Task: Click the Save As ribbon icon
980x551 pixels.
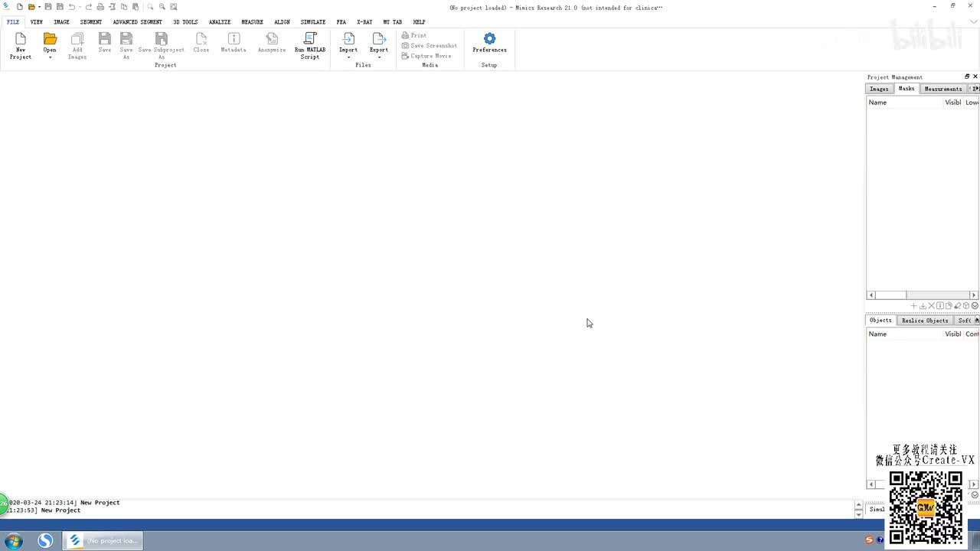Action: pyautogui.click(x=126, y=39)
